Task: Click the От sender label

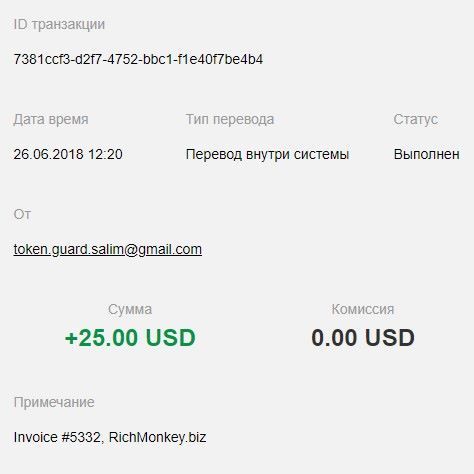Action: coord(22,214)
